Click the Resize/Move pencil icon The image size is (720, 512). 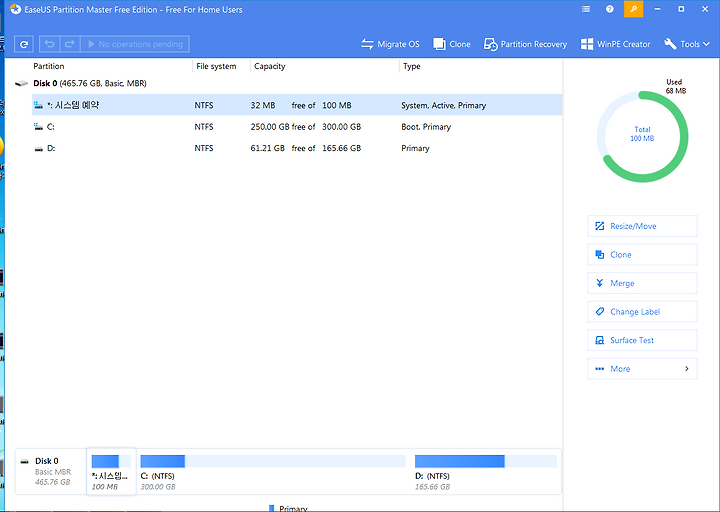600,226
